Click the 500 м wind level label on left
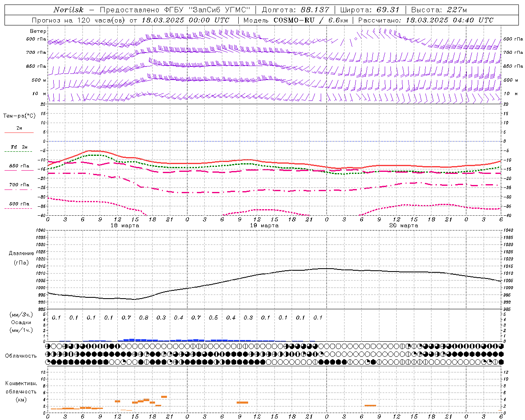 (x=39, y=80)
